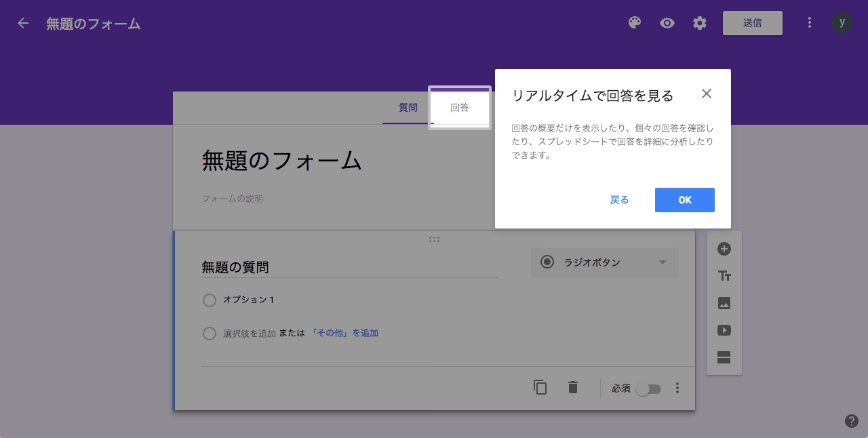The height and width of the screenshot is (438, 868).
Task: Add a new question with plus icon
Action: coord(724,249)
